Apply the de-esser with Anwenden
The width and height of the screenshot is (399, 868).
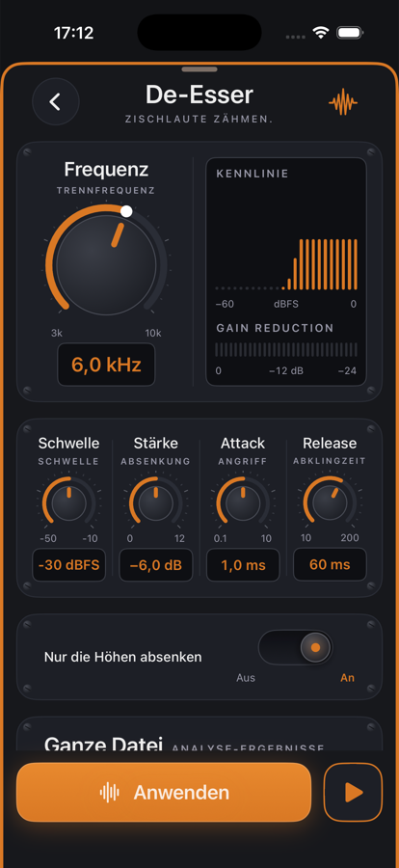164,792
